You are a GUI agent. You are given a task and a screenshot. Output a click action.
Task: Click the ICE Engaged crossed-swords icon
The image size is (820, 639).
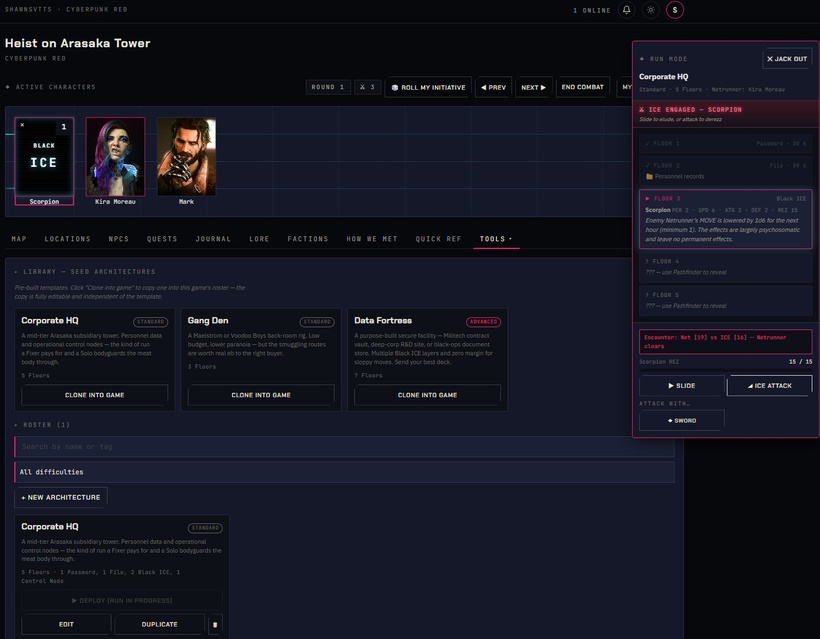tap(642, 110)
